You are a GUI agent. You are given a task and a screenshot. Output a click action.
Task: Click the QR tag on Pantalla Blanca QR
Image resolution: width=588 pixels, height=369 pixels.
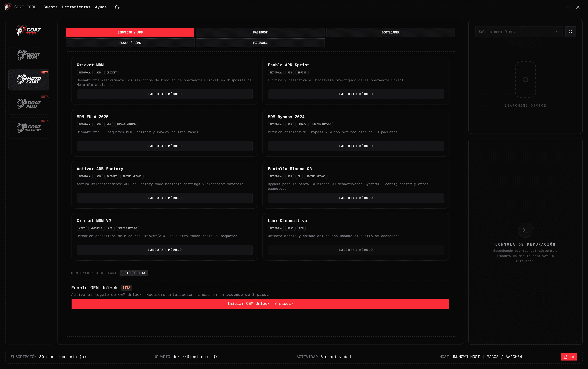(299, 176)
